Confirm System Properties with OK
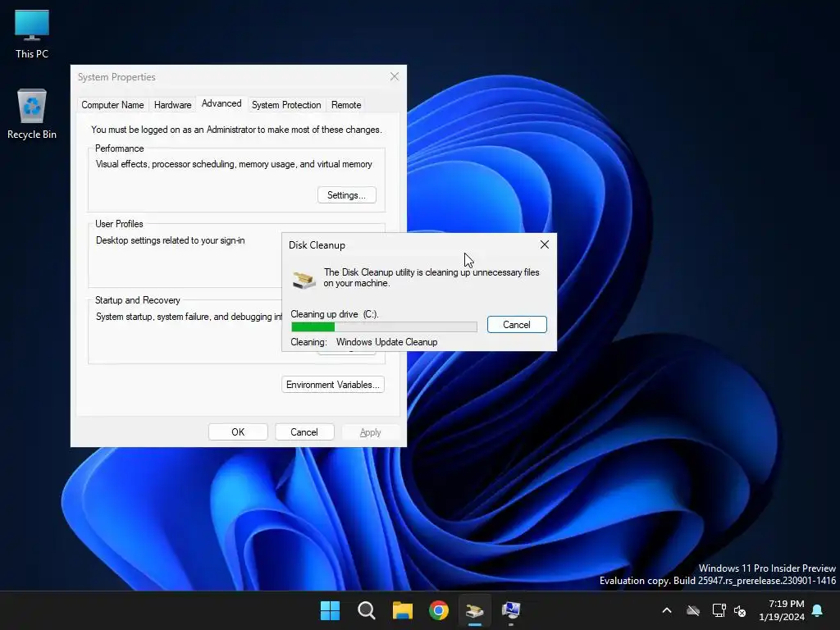The height and width of the screenshot is (630, 840). [x=238, y=432]
